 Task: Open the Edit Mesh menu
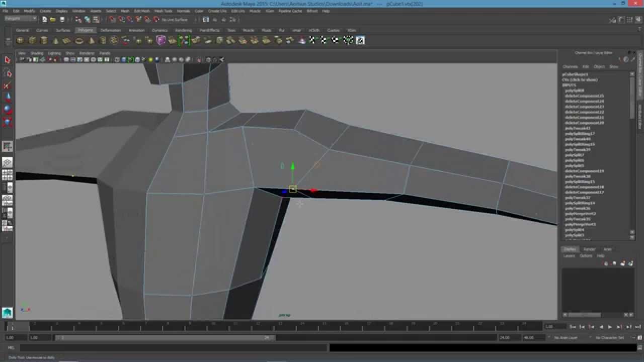(141, 11)
